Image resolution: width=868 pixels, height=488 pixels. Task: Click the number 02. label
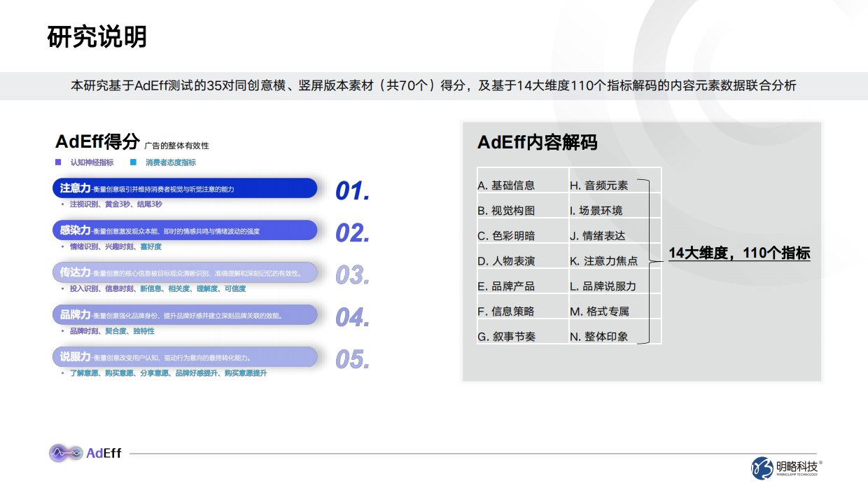point(353,233)
